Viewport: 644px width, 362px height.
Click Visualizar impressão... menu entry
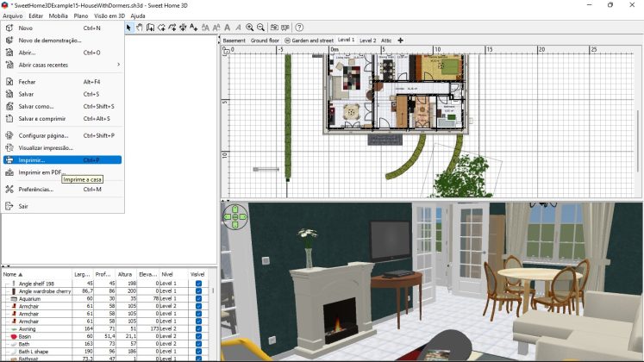click(62, 147)
